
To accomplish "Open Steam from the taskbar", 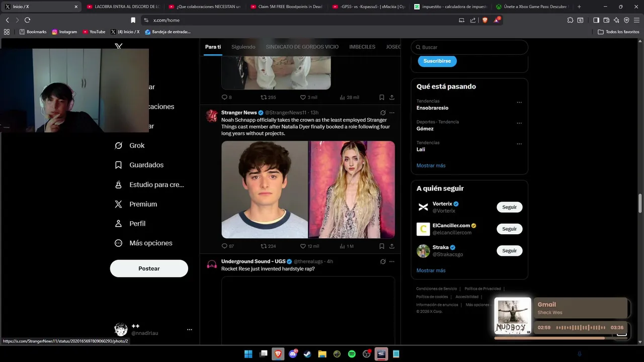I will click(307, 354).
